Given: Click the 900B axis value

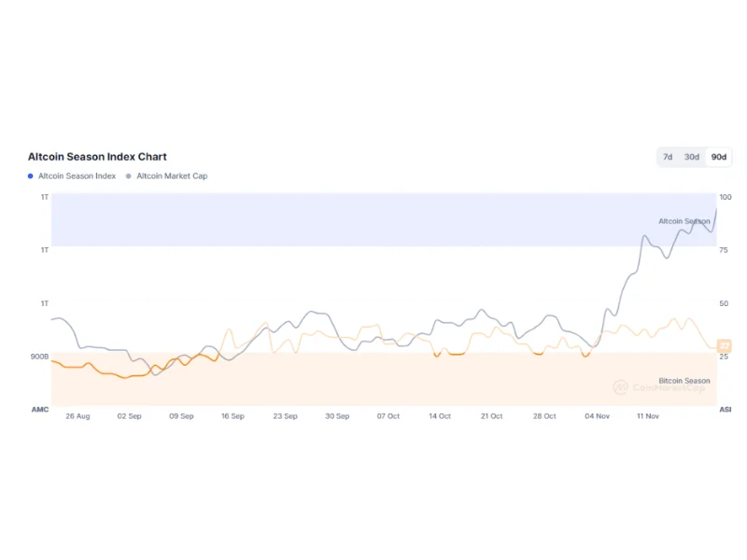Looking at the screenshot, I should [39, 357].
